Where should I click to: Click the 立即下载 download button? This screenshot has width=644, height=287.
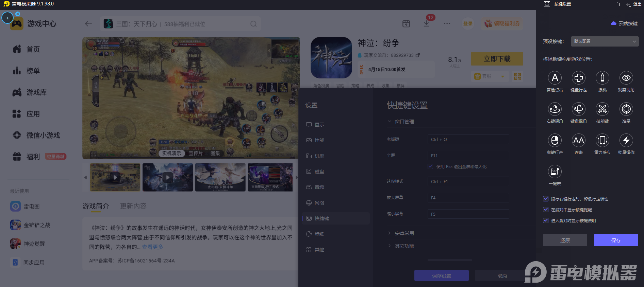[497, 59]
